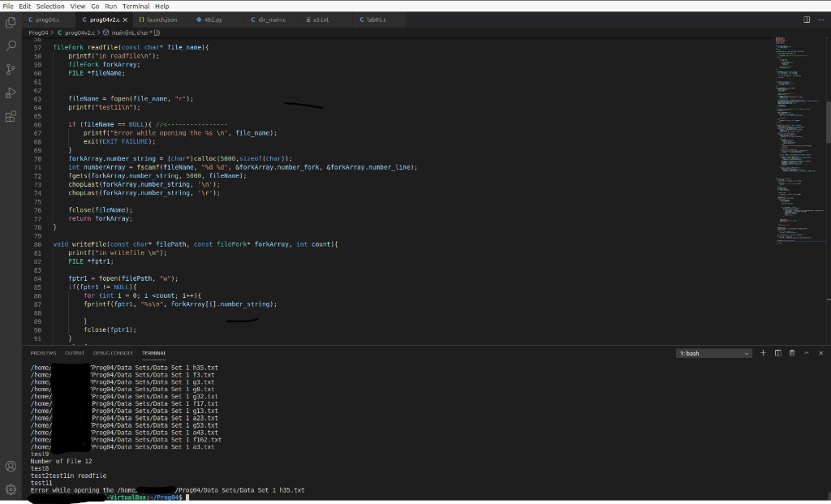Open the View menu
This screenshot has width=831, height=504.
click(78, 6)
